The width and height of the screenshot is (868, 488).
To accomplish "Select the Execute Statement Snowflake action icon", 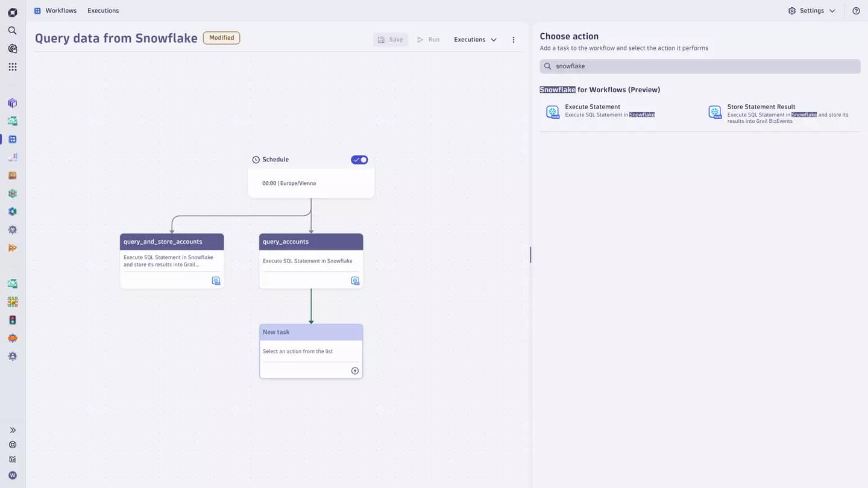I will coord(552,112).
